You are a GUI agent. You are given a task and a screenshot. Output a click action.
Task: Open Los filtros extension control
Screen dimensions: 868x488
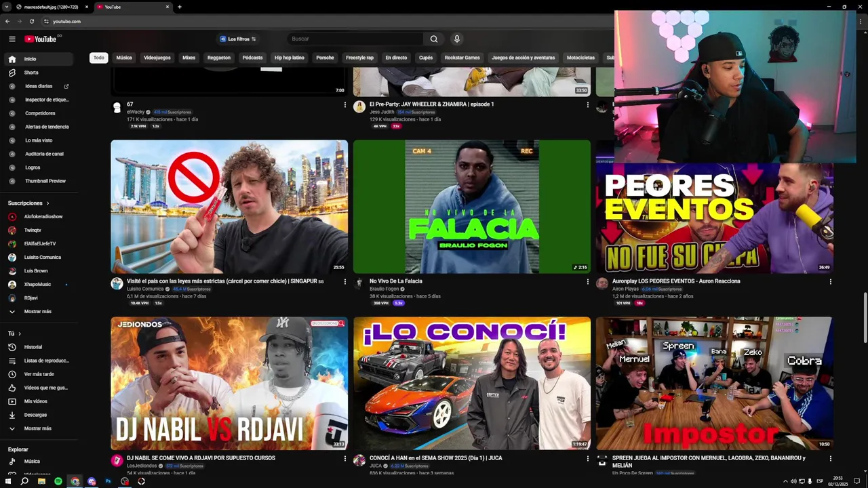click(237, 39)
